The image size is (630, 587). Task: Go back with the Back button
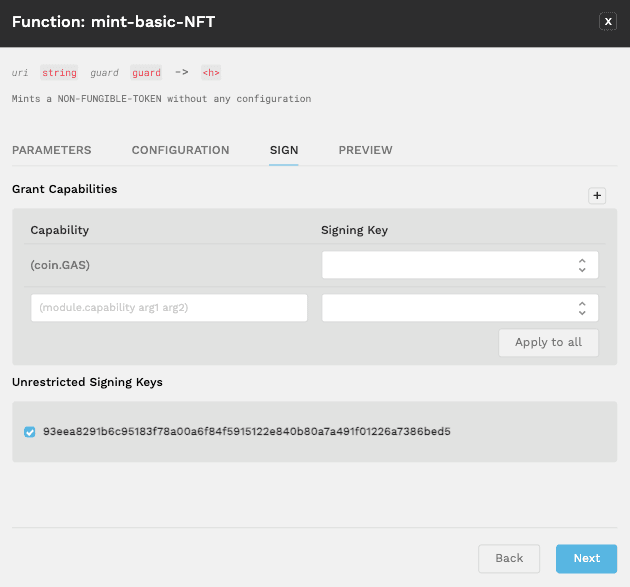point(509,558)
